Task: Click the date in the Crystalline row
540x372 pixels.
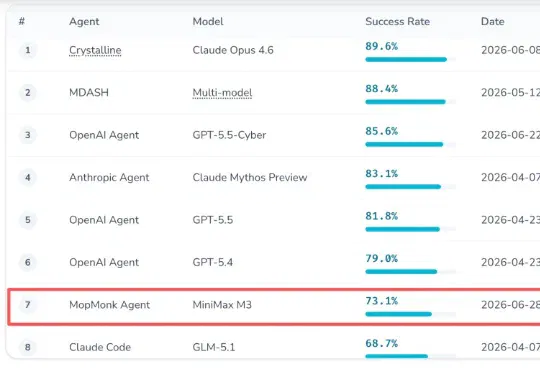Action: [x=510, y=50]
